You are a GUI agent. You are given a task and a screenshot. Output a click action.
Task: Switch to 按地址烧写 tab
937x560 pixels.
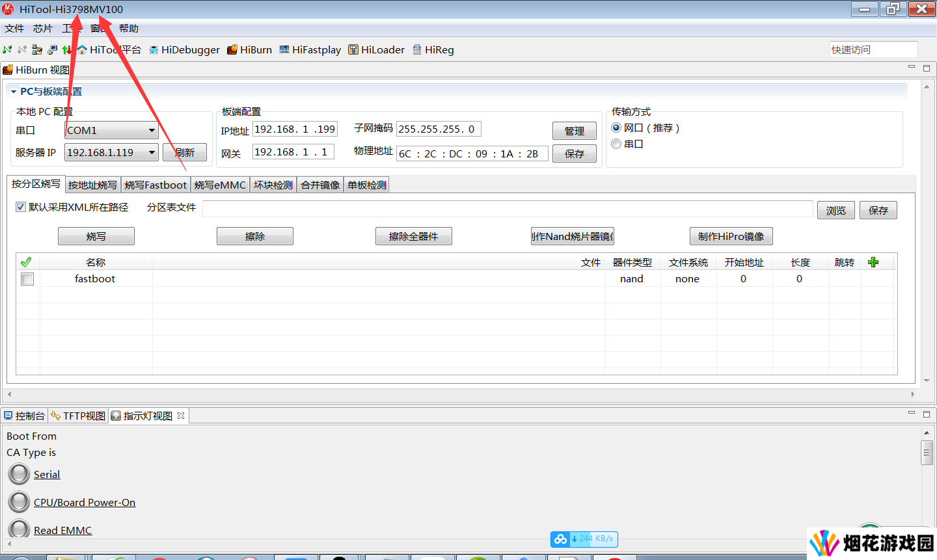point(92,185)
